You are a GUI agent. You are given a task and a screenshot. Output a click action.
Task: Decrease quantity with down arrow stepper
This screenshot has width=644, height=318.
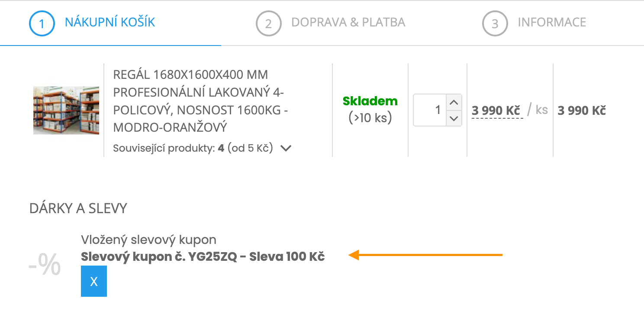click(x=454, y=118)
